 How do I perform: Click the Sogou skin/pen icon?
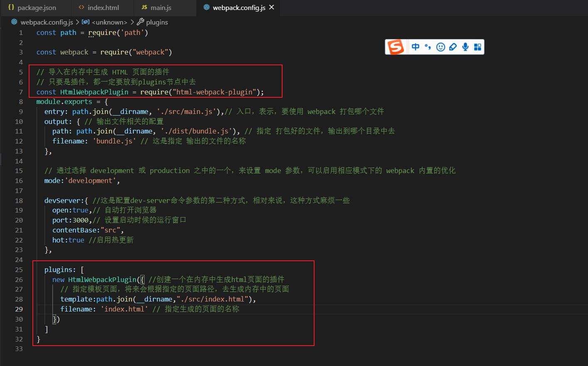[453, 47]
